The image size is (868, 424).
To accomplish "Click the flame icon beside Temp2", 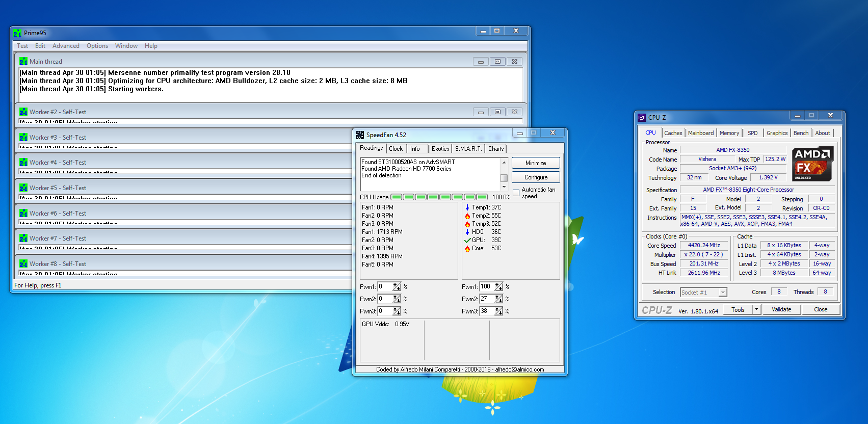I will (x=467, y=216).
